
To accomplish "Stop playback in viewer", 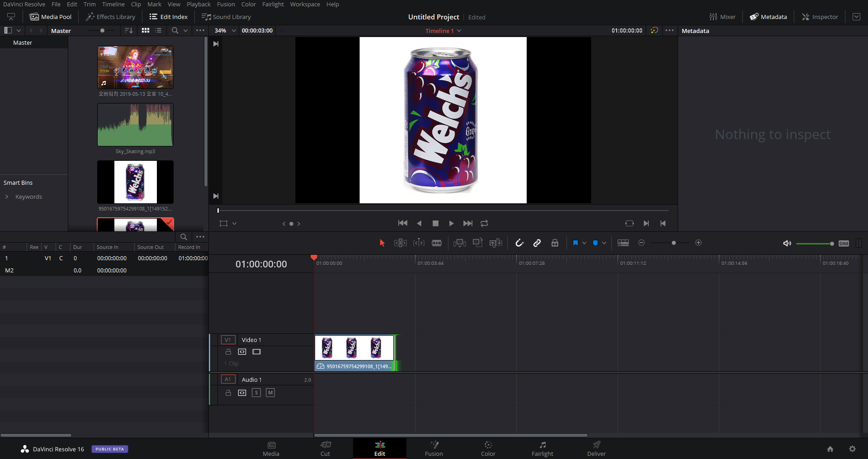I will click(435, 223).
